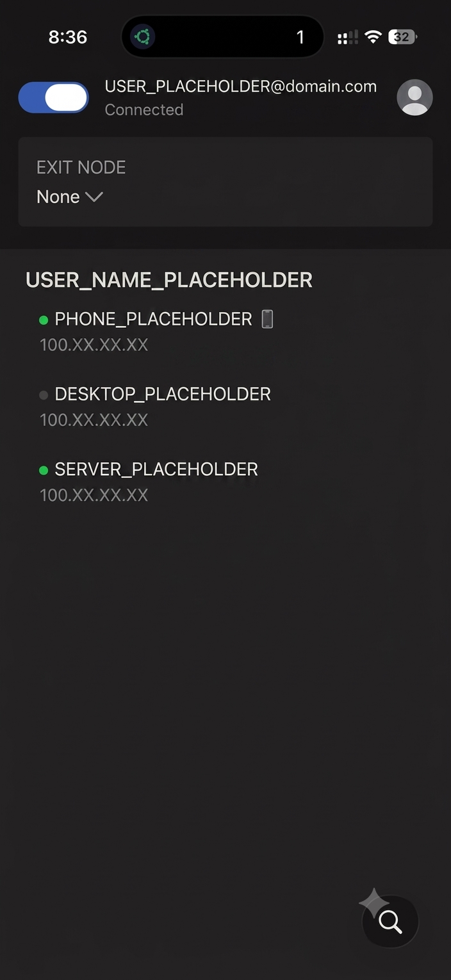Open PHONE_PLACEHOLDER device details
Image resolution: width=451 pixels, height=980 pixels.
coord(157,331)
